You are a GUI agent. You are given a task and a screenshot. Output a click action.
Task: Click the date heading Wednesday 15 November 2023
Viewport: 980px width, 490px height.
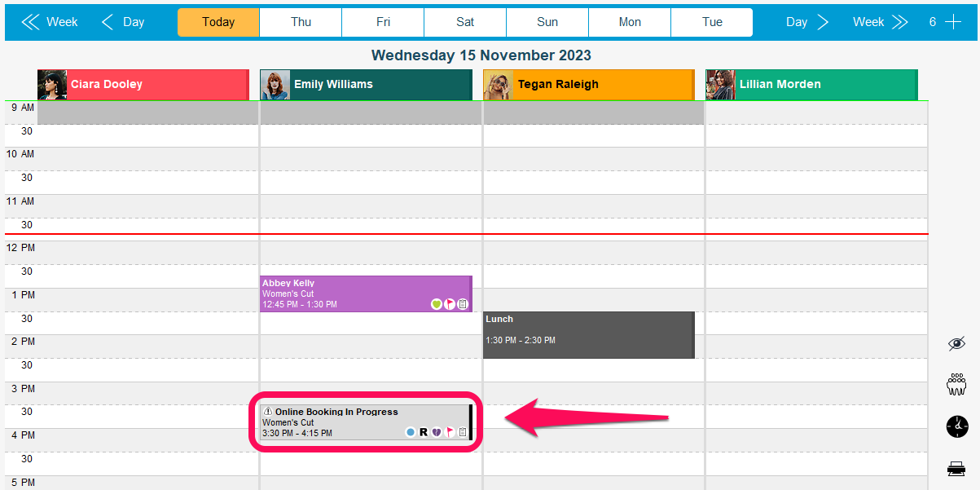pyautogui.click(x=481, y=55)
